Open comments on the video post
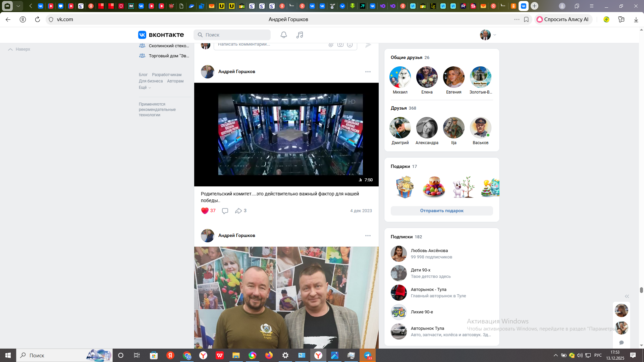 [225, 211]
